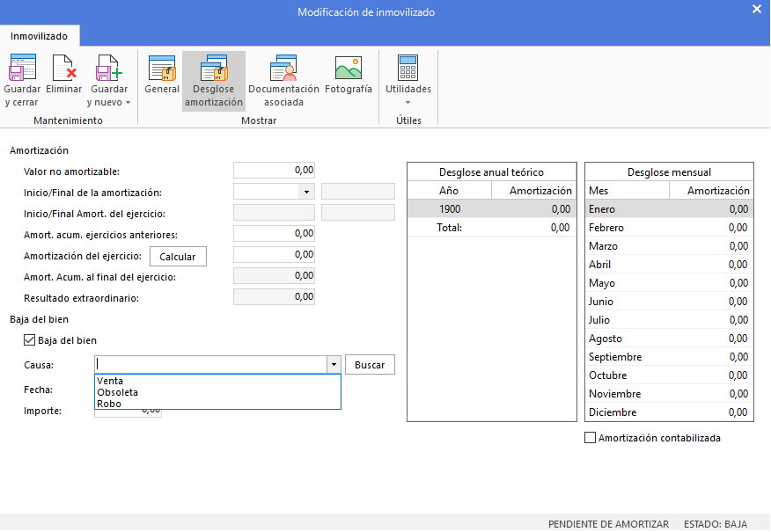Image resolution: width=771 pixels, height=532 pixels.
Task: Uncheck the Baja del bien checkbox
Action: tap(30, 340)
